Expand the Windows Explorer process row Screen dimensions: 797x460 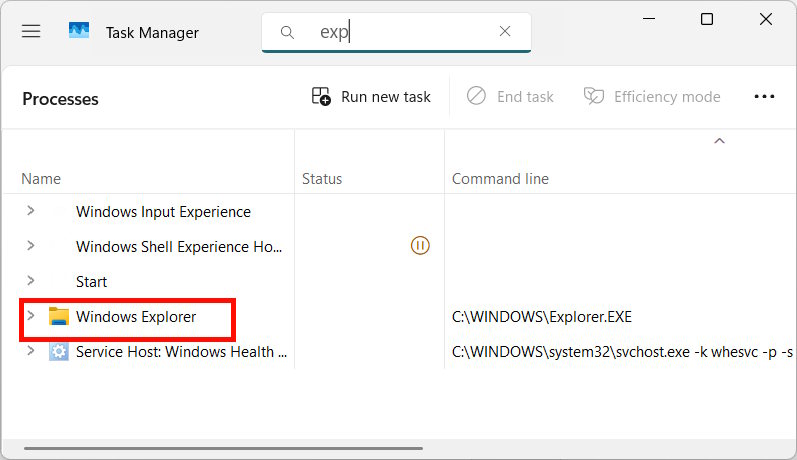pos(30,316)
